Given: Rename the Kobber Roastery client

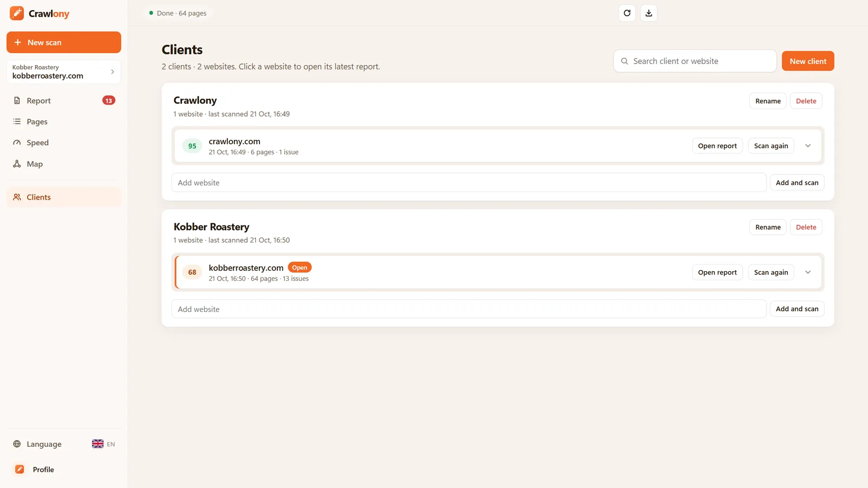Looking at the screenshot, I should coord(768,227).
